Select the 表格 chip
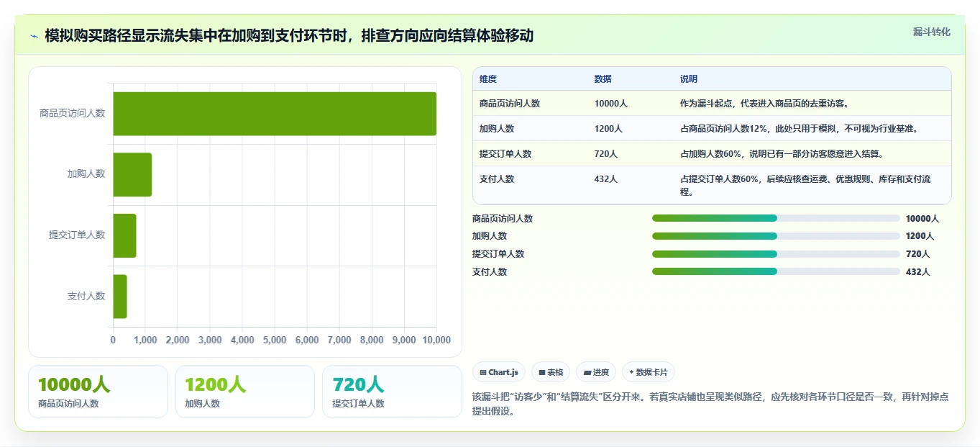Screen dimensions: 980x447 (551, 372)
